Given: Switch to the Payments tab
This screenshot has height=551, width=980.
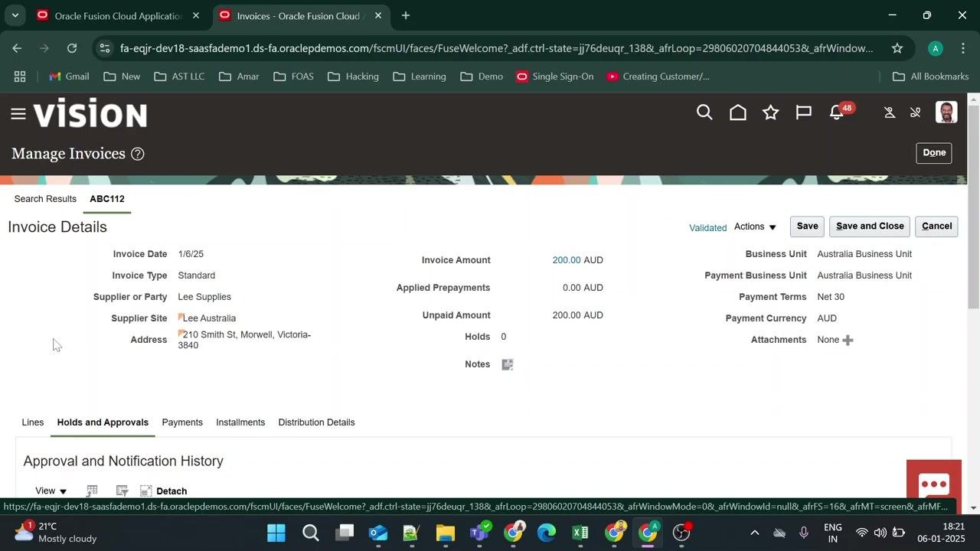Looking at the screenshot, I should coord(182,422).
